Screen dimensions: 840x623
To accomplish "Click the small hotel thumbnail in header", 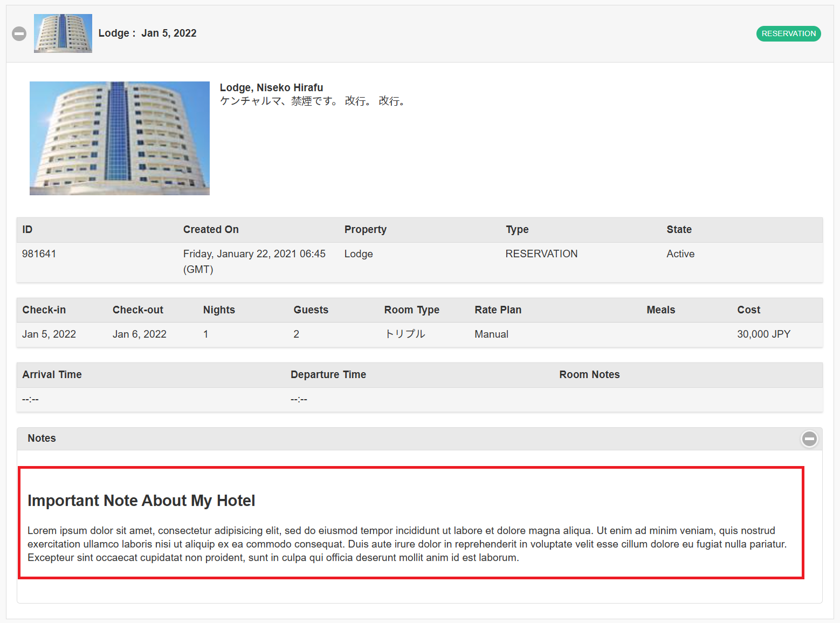I will pos(63,33).
